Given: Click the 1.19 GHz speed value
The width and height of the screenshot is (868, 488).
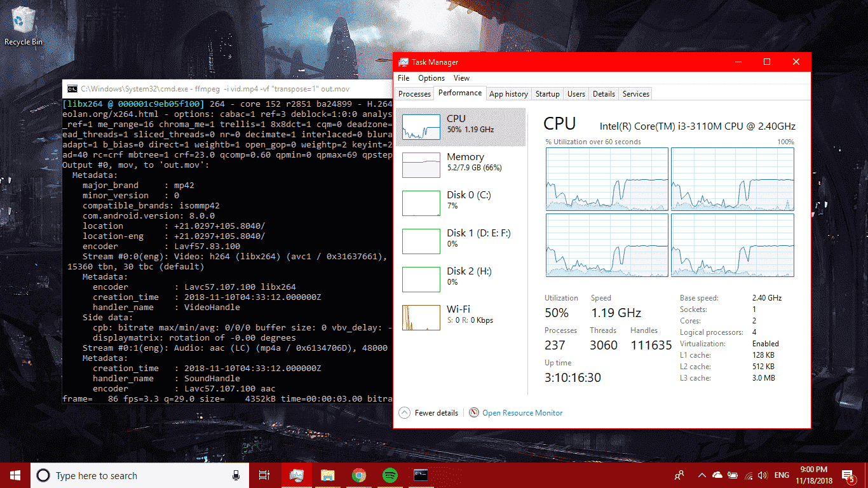Looking at the screenshot, I should click(x=616, y=313).
